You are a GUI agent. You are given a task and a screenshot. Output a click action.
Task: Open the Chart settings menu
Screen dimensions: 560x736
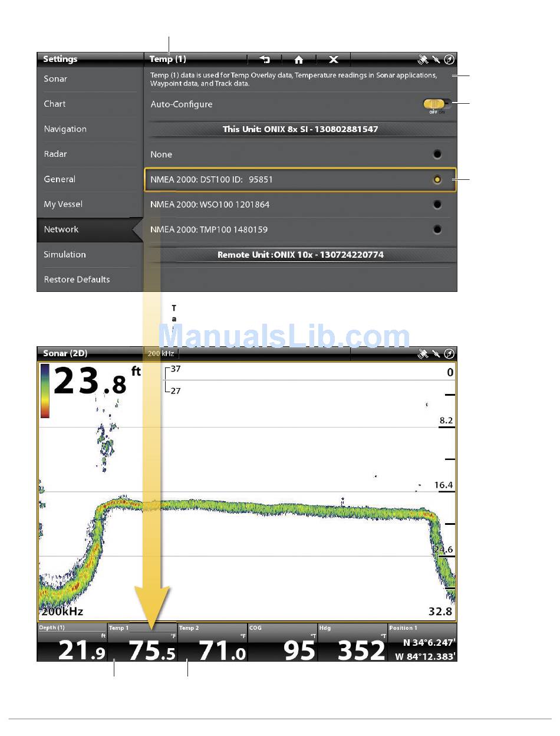point(90,104)
